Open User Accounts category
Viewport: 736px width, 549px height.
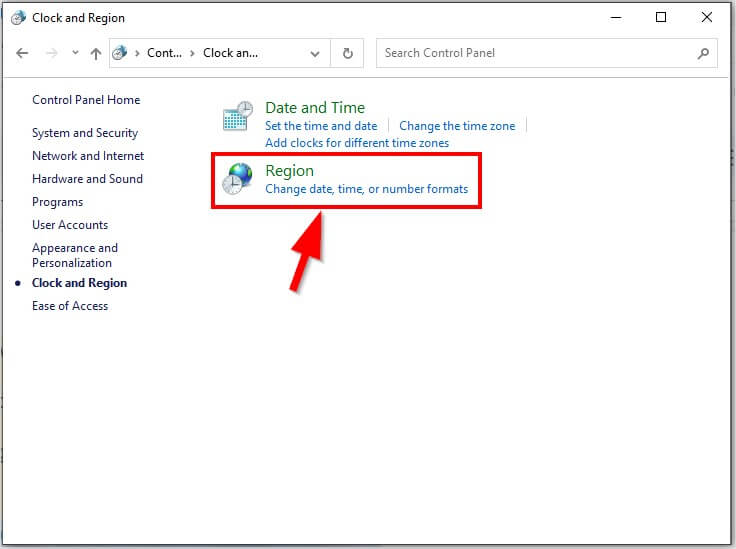(70, 225)
